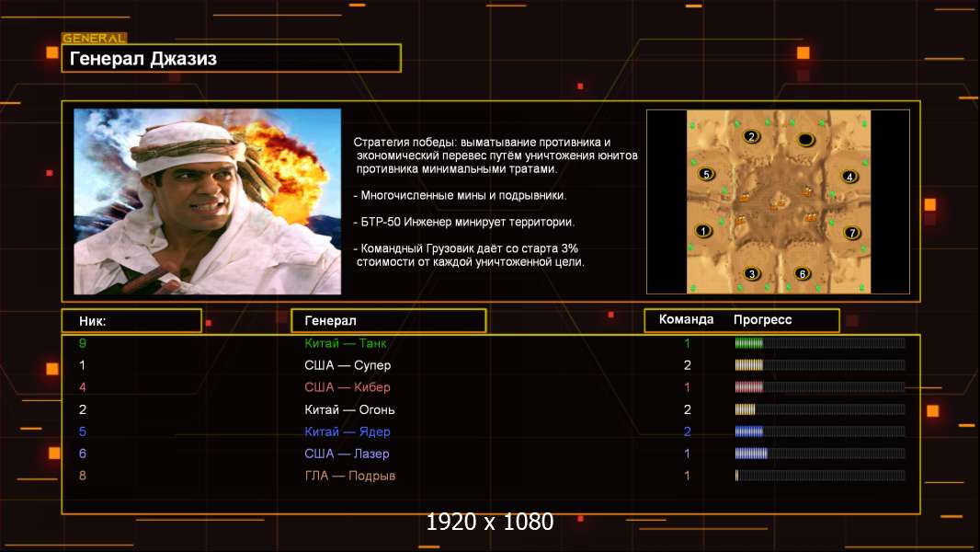Click team number in США — Лазер row

687,454
